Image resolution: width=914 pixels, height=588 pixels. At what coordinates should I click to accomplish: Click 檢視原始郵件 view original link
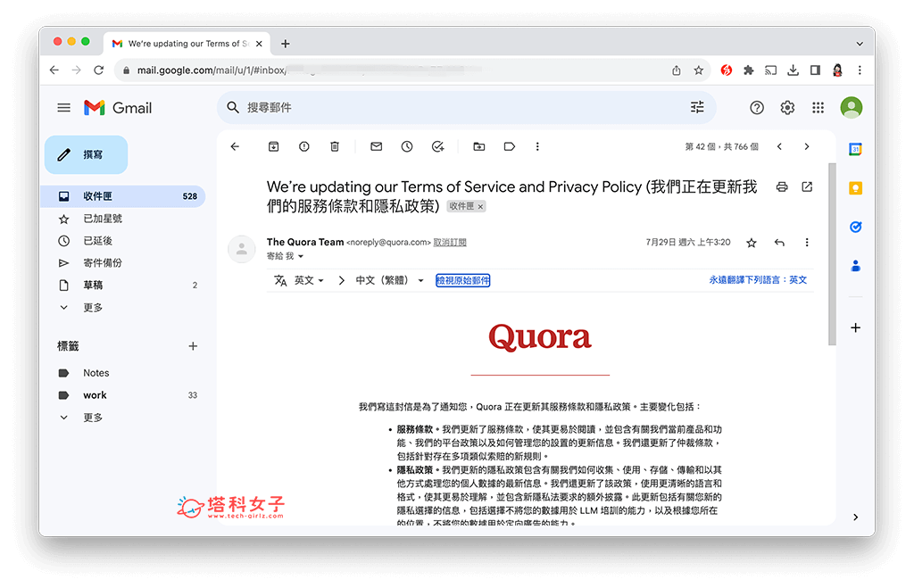tap(463, 280)
